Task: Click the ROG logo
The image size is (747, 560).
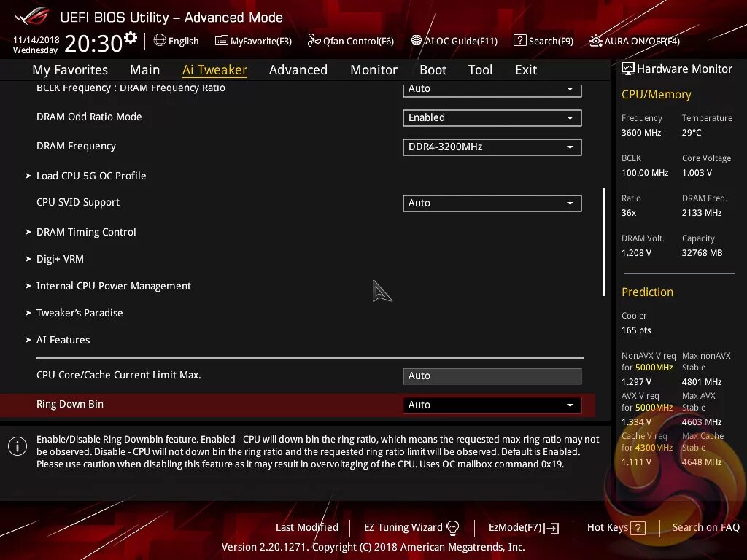Action: [x=32, y=16]
